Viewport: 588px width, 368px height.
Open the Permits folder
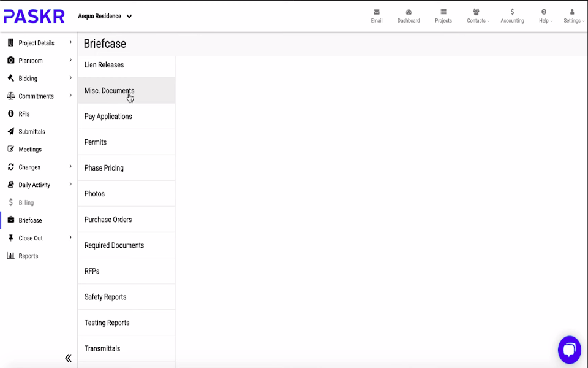(x=126, y=142)
